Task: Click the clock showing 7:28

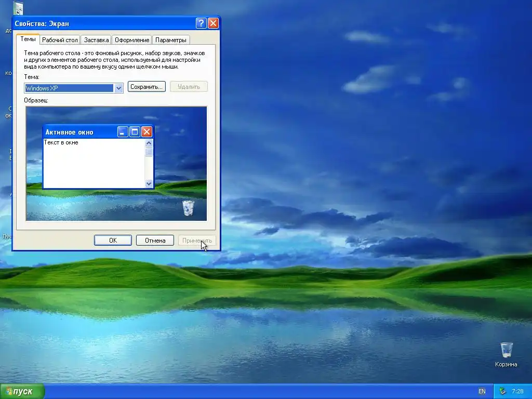Action: click(x=517, y=391)
